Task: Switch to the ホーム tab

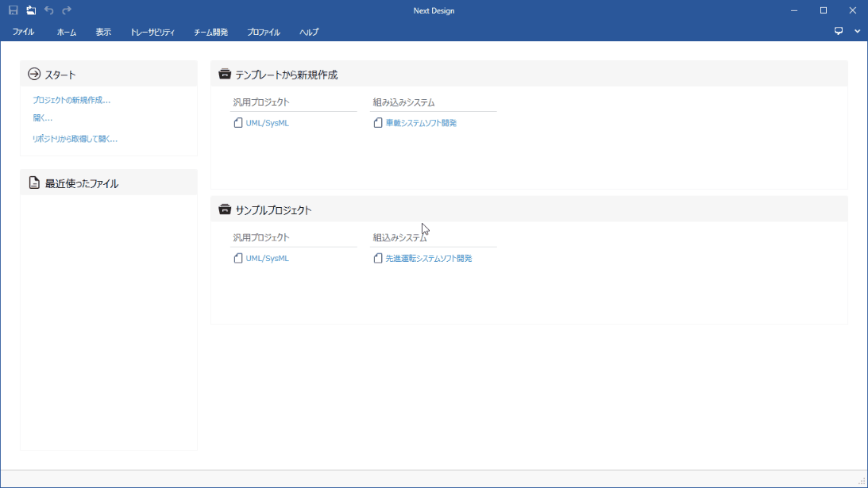Action: 67,32
